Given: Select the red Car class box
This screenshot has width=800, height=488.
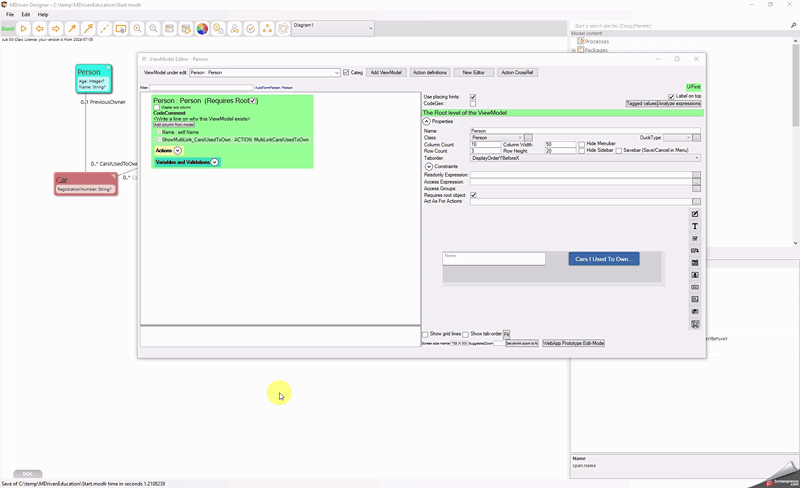Looking at the screenshot, I should (x=85, y=184).
